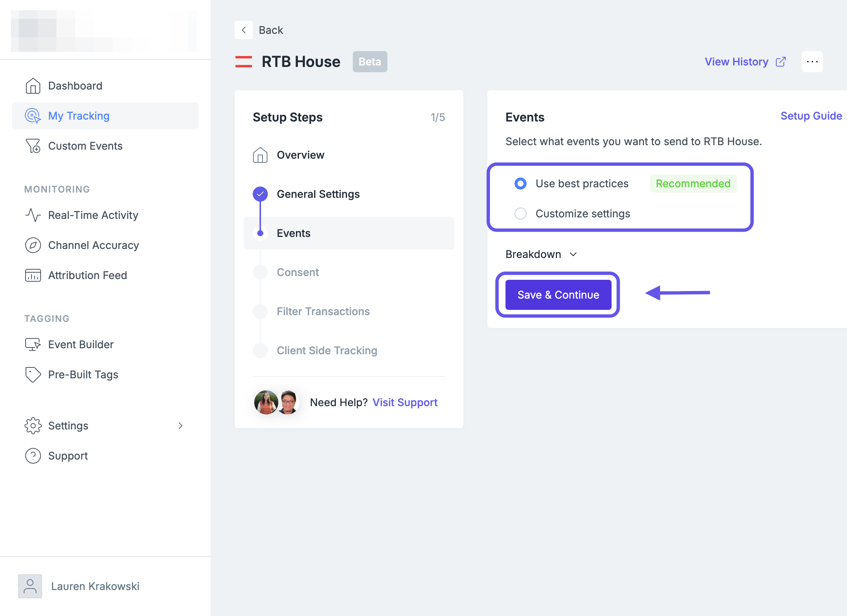The width and height of the screenshot is (847, 616).
Task: Select the Use best practices radio button
Action: coord(521,184)
